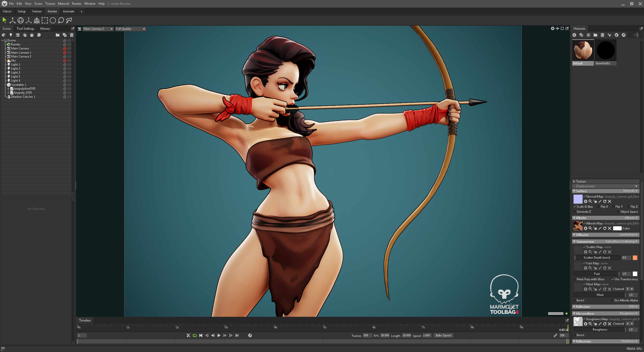Viewport: 644px width, 352px height.
Task: Create a new folder in Scene panel
Action: point(58,35)
